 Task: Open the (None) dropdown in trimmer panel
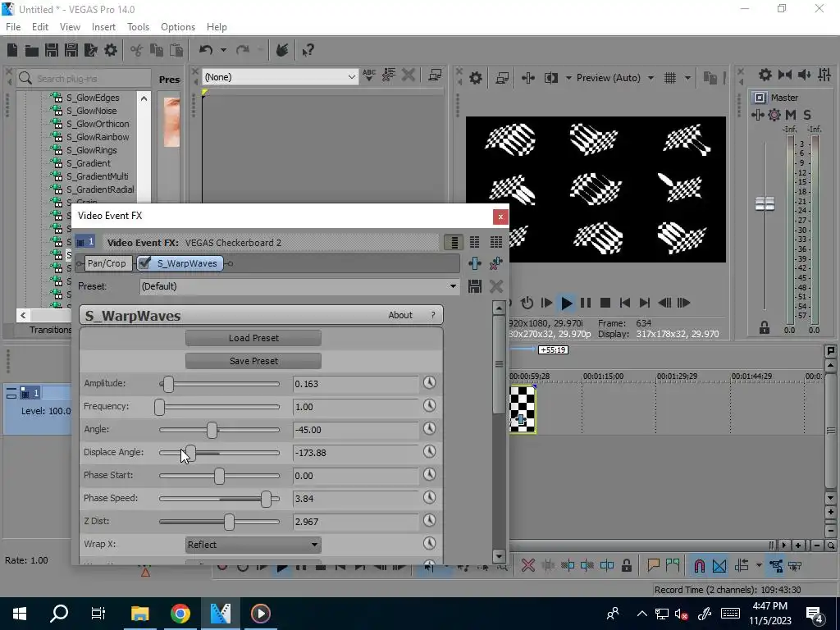[280, 77]
